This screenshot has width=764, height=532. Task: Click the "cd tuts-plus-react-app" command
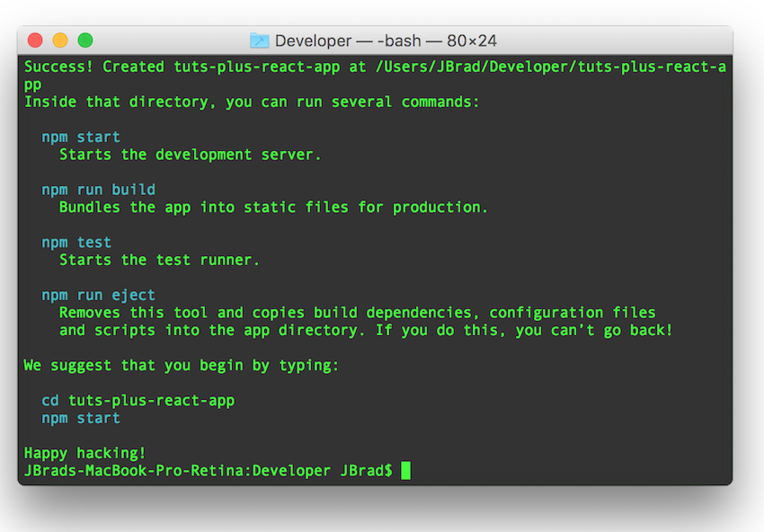pos(138,401)
